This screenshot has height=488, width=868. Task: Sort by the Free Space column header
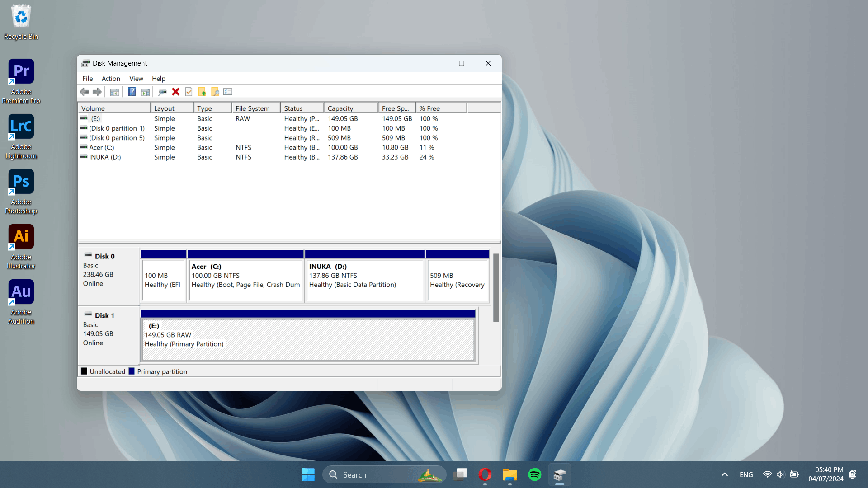[396, 108]
